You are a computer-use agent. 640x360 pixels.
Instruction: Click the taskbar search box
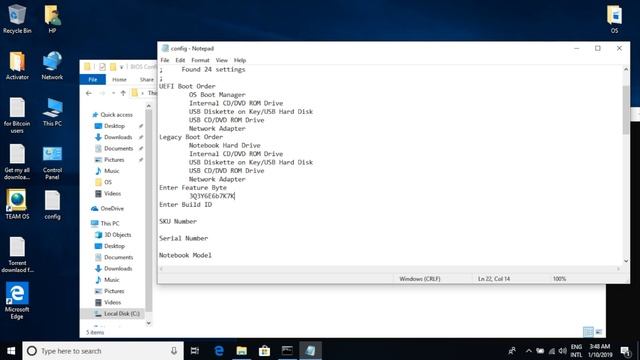(103, 351)
